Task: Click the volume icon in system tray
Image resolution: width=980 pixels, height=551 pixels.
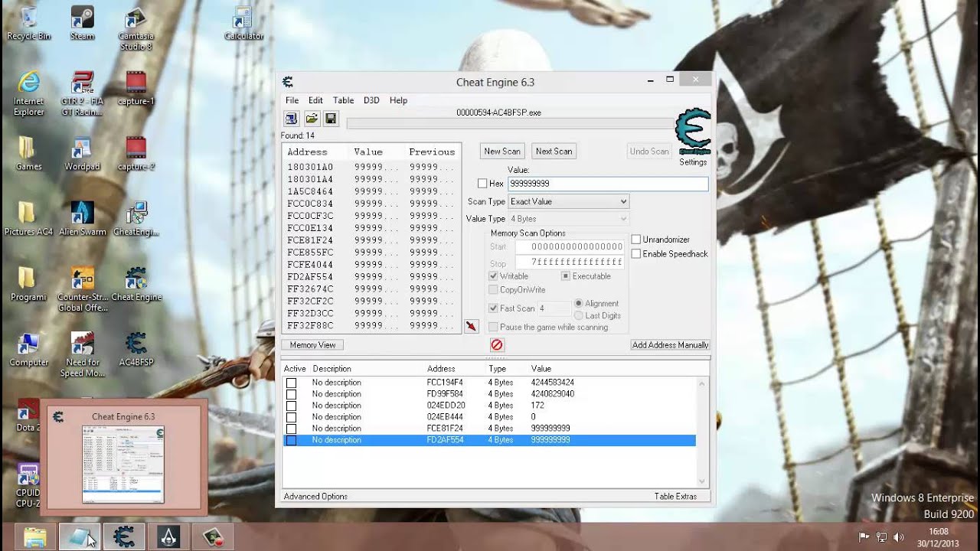Action: pyautogui.click(x=899, y=537)
